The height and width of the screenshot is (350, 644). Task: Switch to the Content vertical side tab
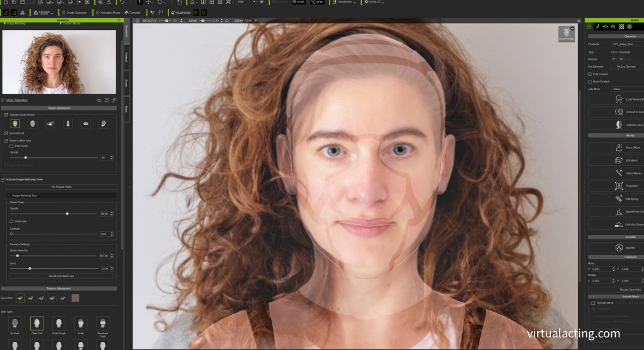click(x=126, y=57)
